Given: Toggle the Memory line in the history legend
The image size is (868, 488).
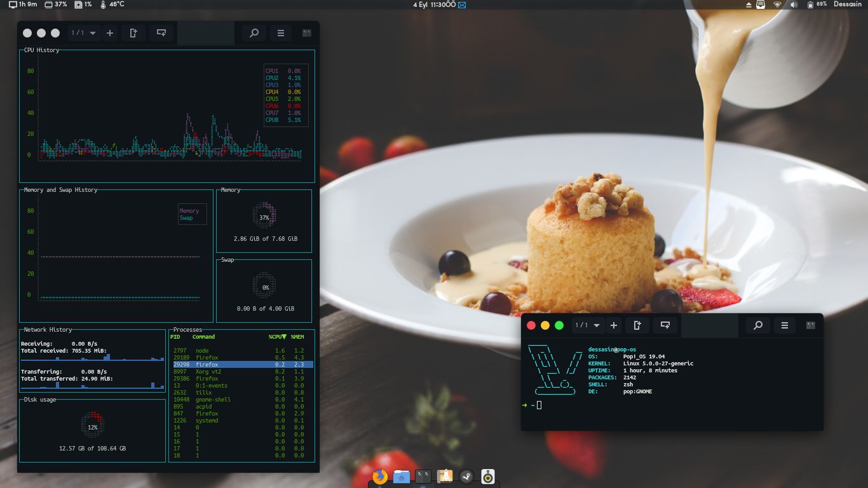Looking at the screenshot, I should tap(189, 210).
